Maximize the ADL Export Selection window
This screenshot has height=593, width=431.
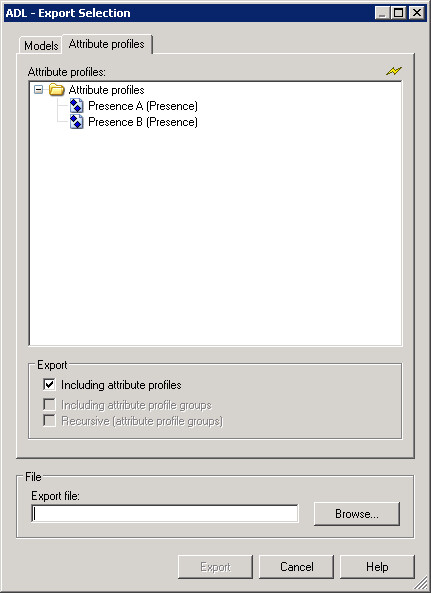(x=399, y=13)
